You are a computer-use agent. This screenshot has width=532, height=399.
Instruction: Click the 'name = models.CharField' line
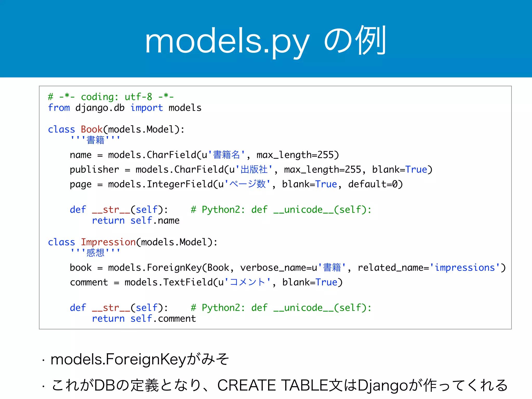pos(204,155)
